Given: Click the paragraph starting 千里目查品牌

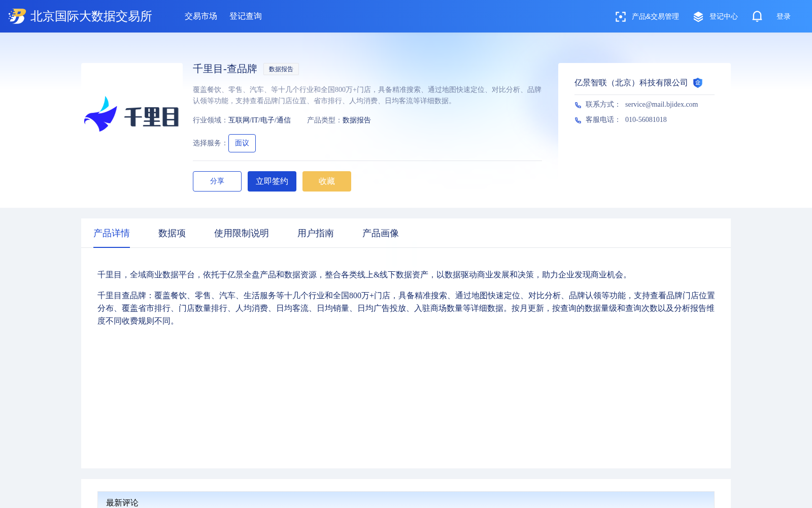Looking at the screenshot, I should tap(406, 308).
